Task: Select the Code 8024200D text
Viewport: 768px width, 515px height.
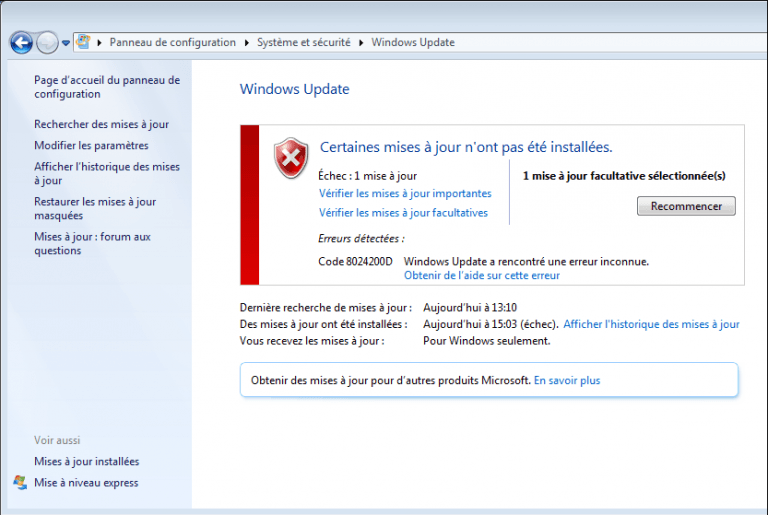Action: (355, 261)
